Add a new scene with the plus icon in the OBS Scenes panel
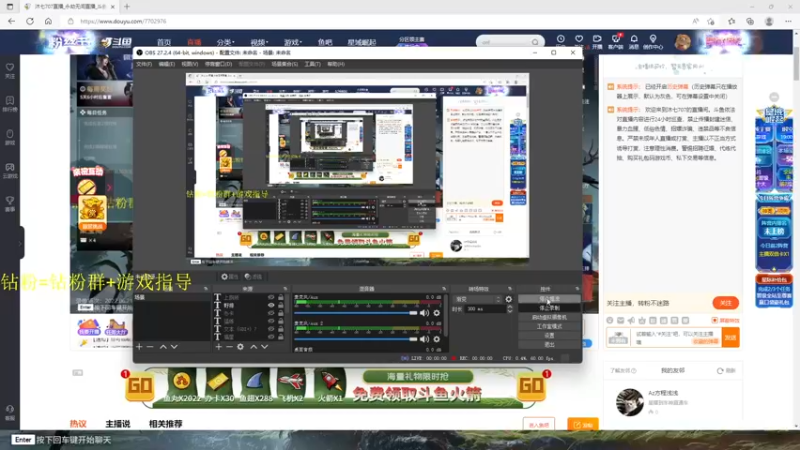 (139, 347)
